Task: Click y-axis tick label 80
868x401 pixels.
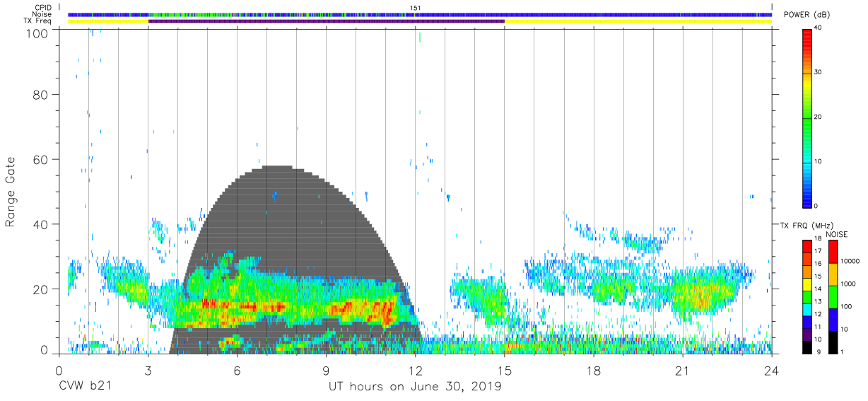Action: (41, 94)
